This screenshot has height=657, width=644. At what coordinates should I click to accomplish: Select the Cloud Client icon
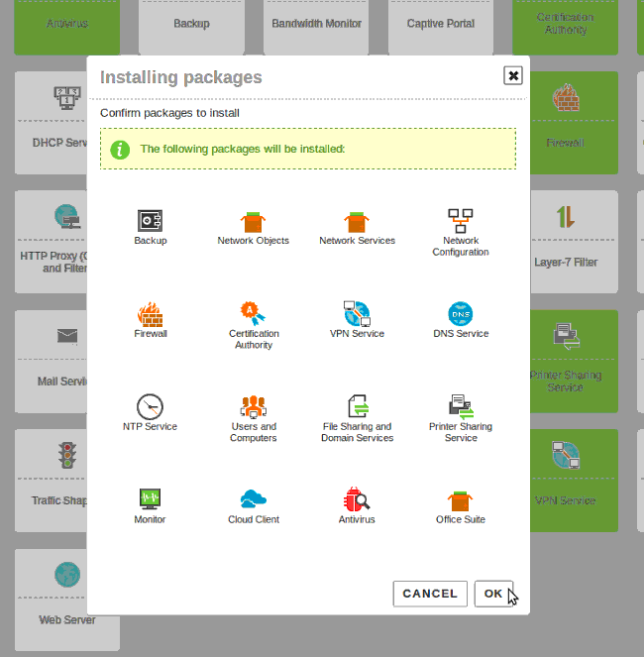(254, 499)
